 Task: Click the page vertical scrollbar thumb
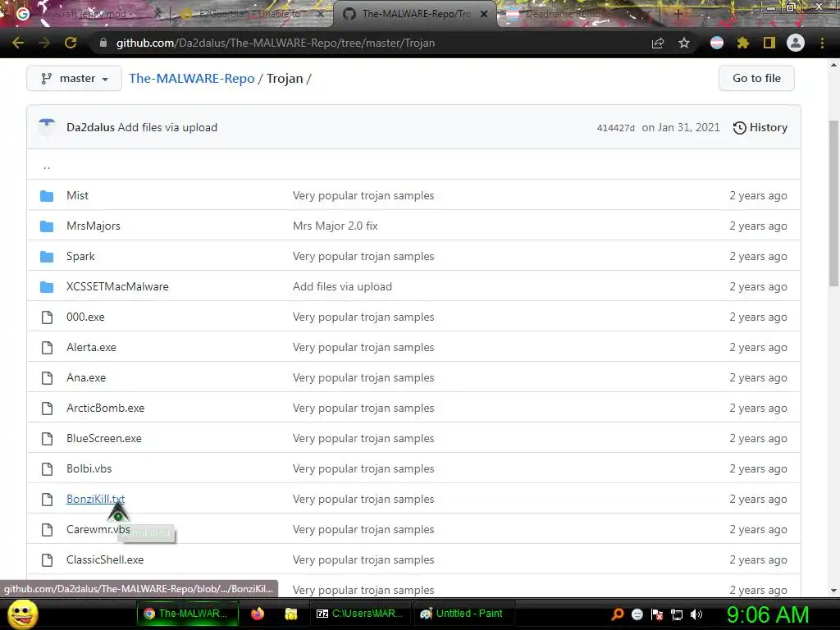(x=833, y=203)
